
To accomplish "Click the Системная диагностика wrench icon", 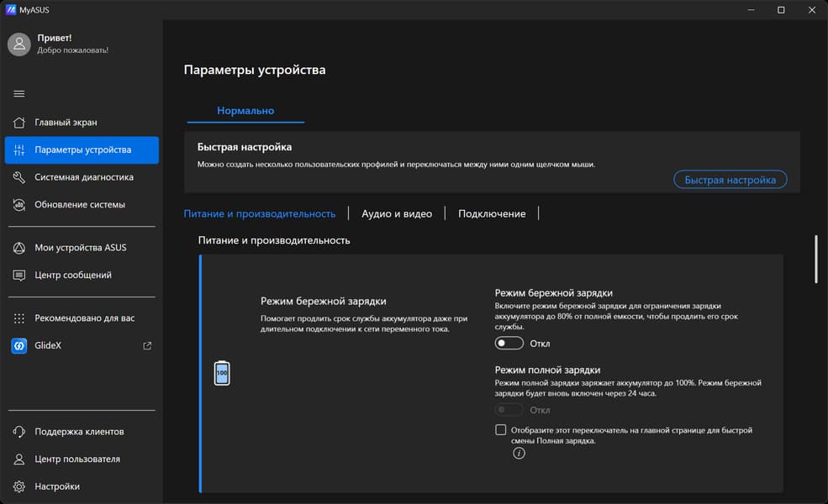I will [19, 177].
